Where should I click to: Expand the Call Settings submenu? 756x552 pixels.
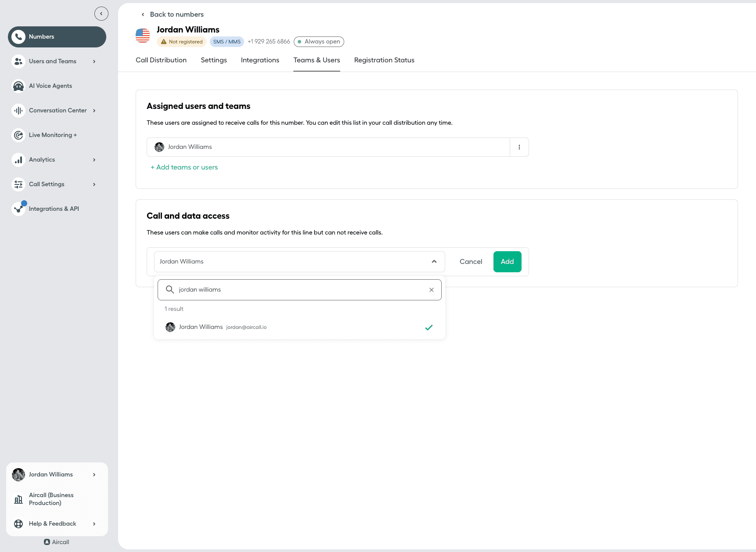[x=94, y=184]
